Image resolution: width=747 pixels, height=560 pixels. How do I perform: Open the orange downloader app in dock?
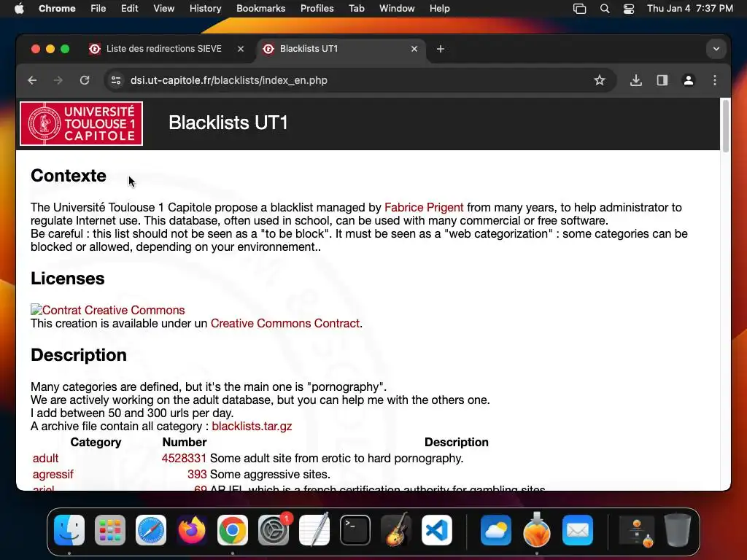[x=536, y=530]
